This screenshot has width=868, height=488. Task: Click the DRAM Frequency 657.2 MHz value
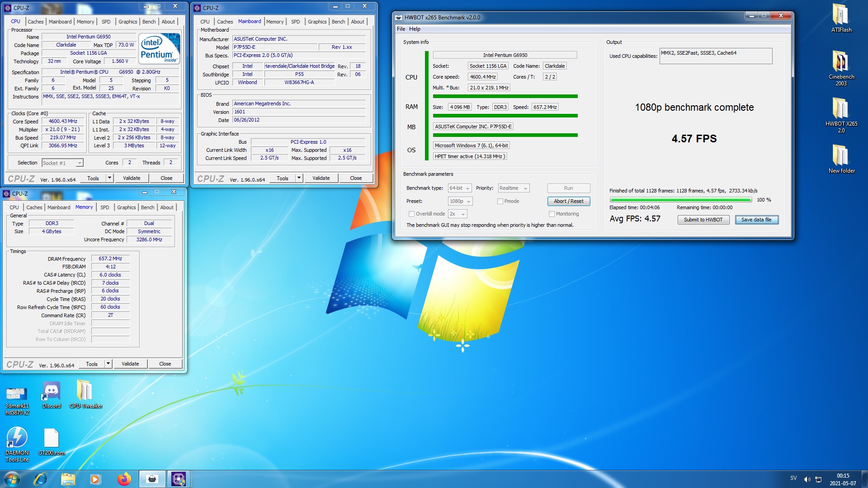click(x=110, y=259)
